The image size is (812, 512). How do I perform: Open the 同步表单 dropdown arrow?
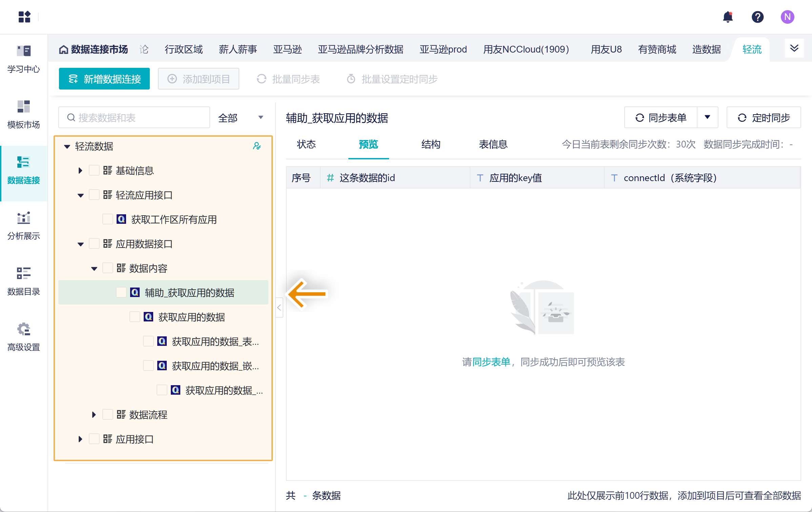(707, 117)
